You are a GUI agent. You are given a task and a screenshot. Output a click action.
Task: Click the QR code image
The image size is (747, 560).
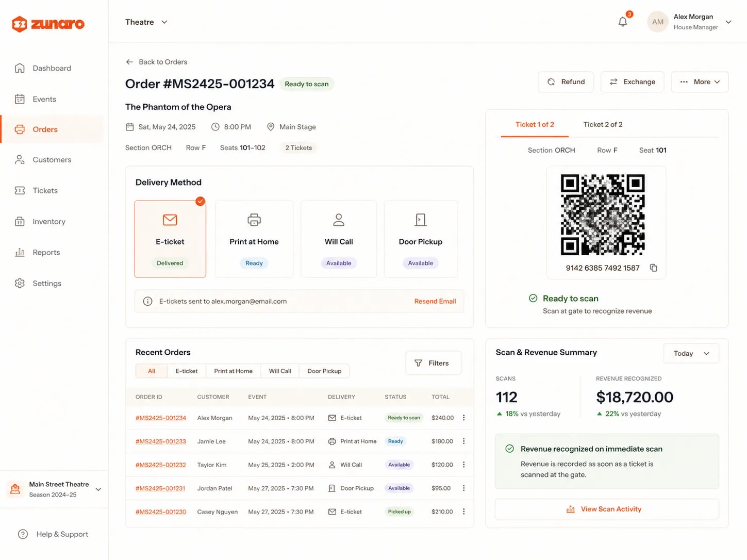point(603,215)
